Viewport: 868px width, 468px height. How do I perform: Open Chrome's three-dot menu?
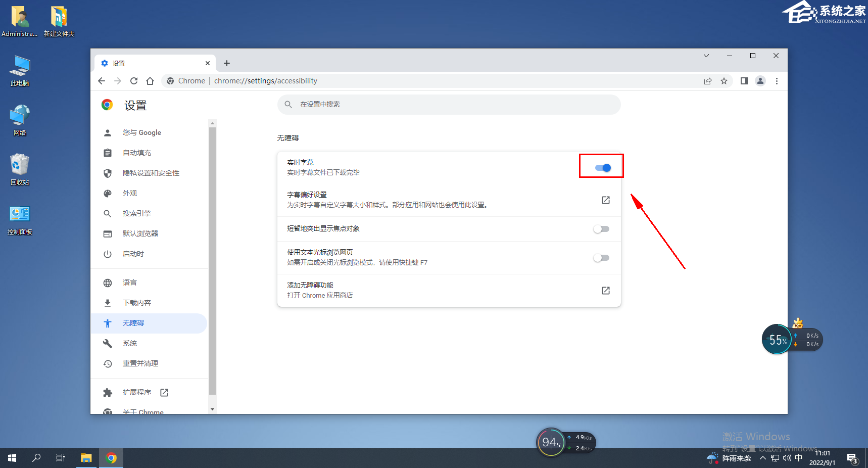pos(777,81)
